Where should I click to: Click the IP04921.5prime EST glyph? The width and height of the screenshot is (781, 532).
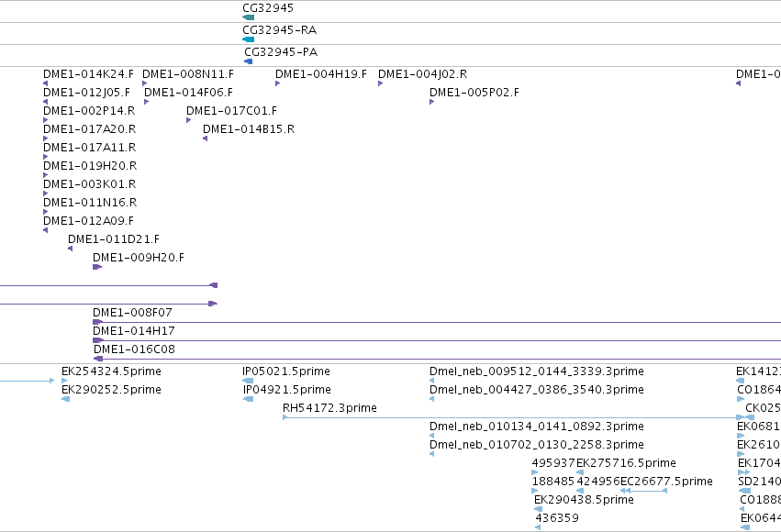(x=248, y=399)
